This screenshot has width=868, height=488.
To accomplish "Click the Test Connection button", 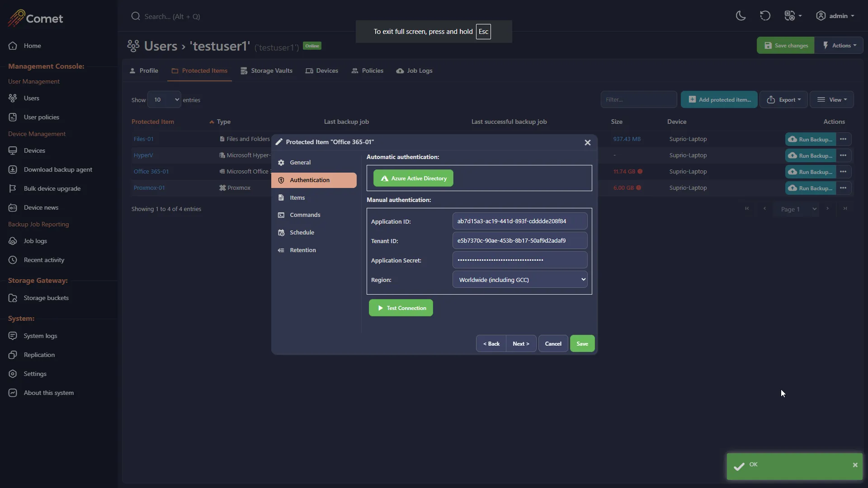I will (401, 308).
